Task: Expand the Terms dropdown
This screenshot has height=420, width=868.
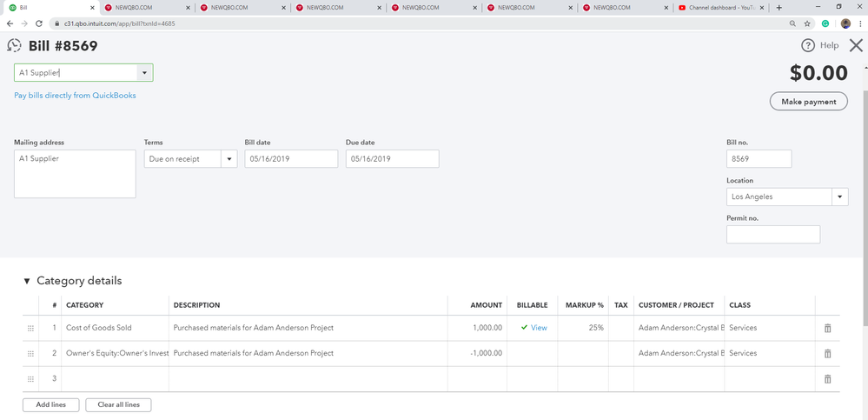Action: (229, 159)
